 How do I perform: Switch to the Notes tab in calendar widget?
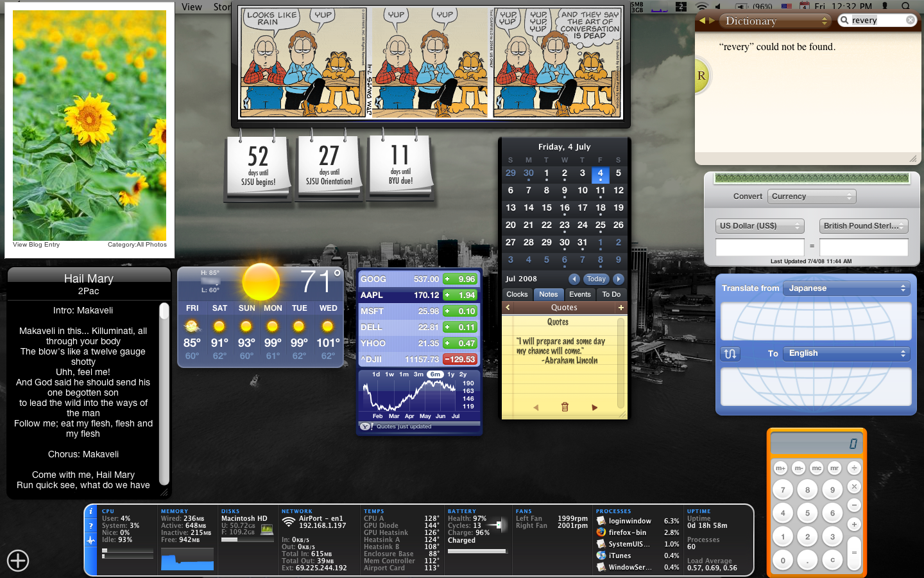click(548, 294)
